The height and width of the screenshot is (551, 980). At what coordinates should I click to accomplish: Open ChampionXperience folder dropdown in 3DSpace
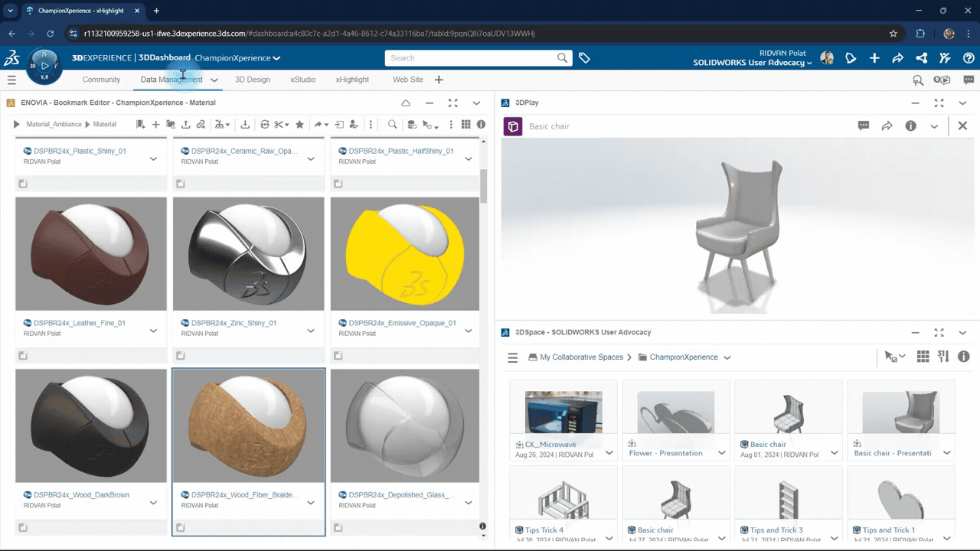point(727,357)
